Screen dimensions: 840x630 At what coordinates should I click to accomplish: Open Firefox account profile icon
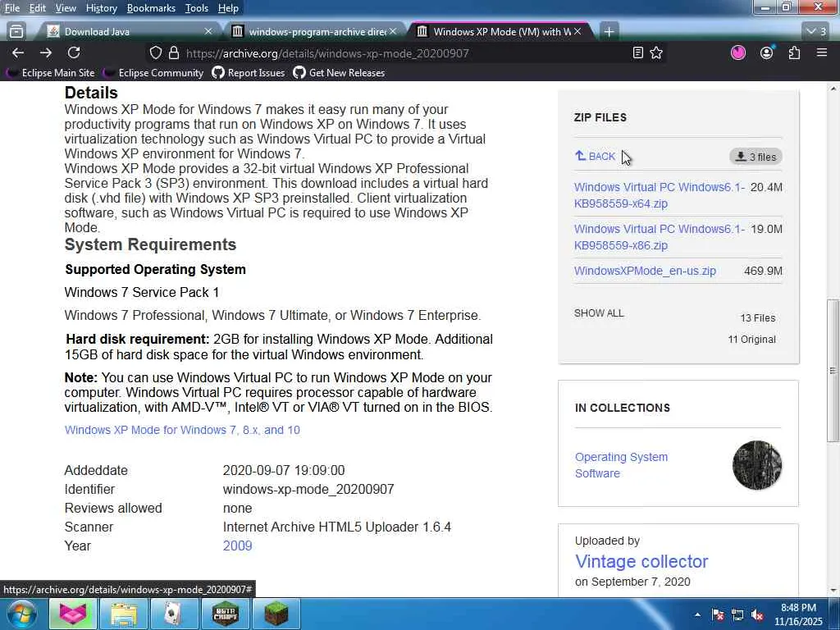(767, 52)
